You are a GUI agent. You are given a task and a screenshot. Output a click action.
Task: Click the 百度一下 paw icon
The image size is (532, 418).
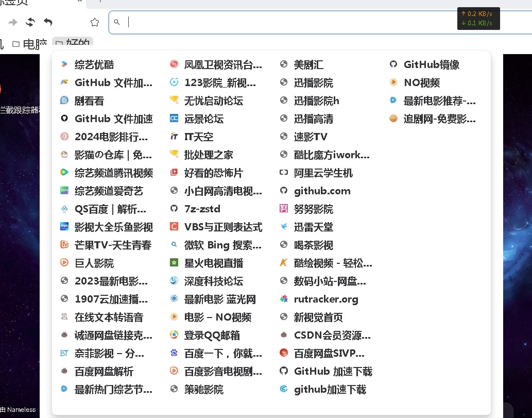[x=174, y=353]
